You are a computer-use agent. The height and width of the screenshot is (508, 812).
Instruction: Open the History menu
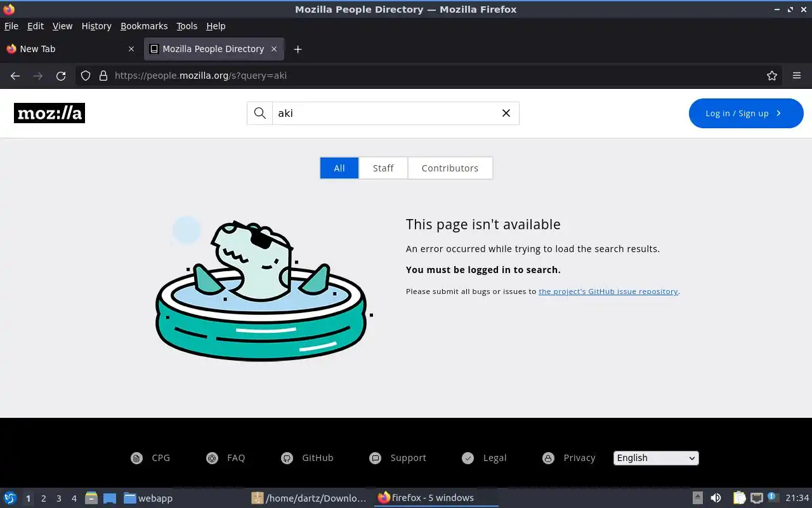click(96, 26)
